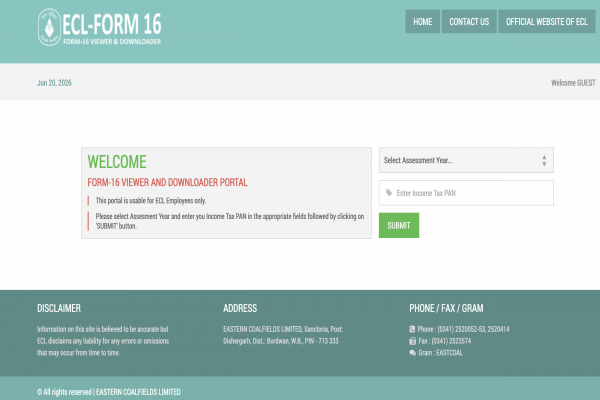The height and width of the screenshot is (400, 600).
Task: Click the Gram : EASTCOAL text
Action: [440, 353]
